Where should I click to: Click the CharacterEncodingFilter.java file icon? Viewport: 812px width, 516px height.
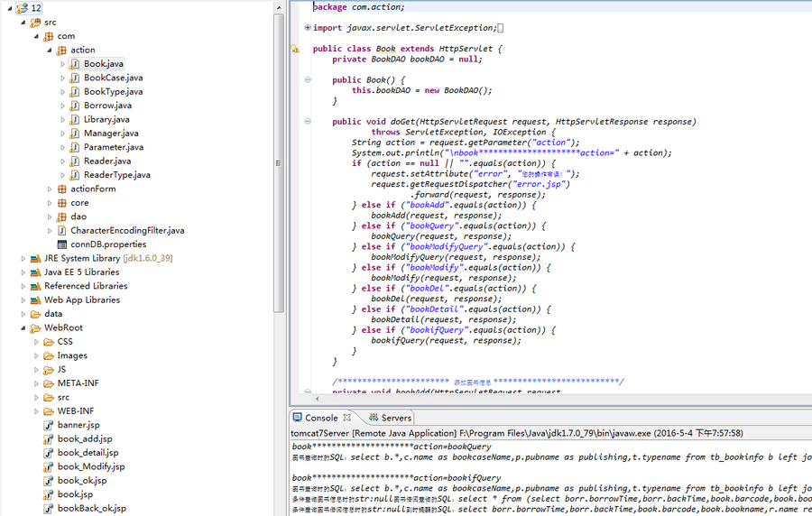tap(61, 231)
